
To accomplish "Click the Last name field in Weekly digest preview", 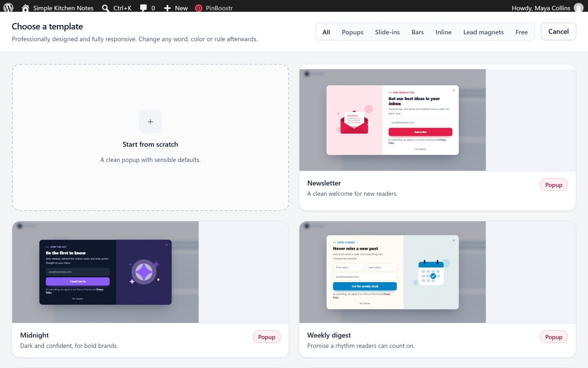I will click(381, 267).
